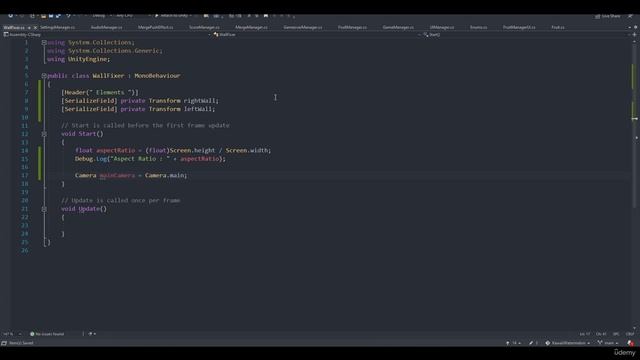Click the Save All toolbar icon
This screenshot has height=360, width=640.
click(58, 16)
